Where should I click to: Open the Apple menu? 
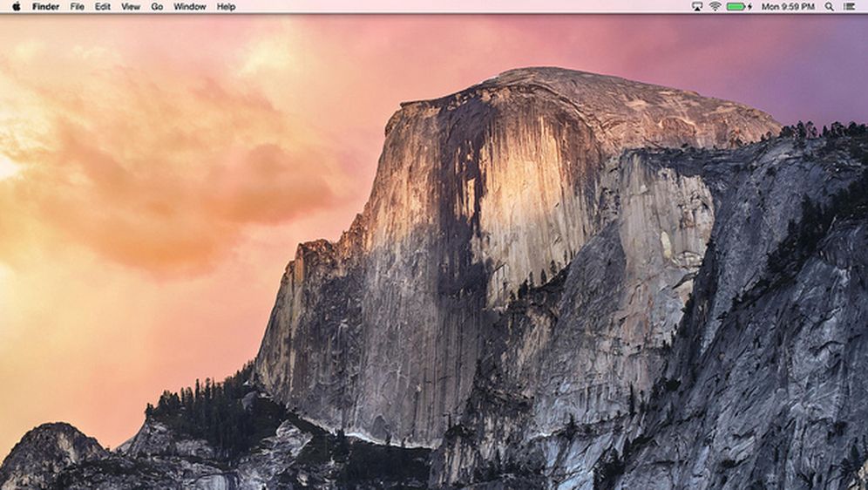coord(16,6)
